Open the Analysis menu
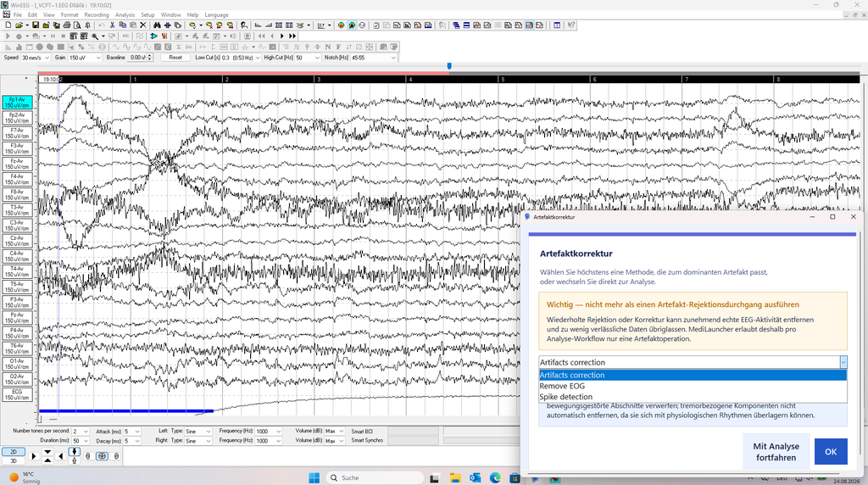This screenshot has width=868, height=485. [125, 15]
